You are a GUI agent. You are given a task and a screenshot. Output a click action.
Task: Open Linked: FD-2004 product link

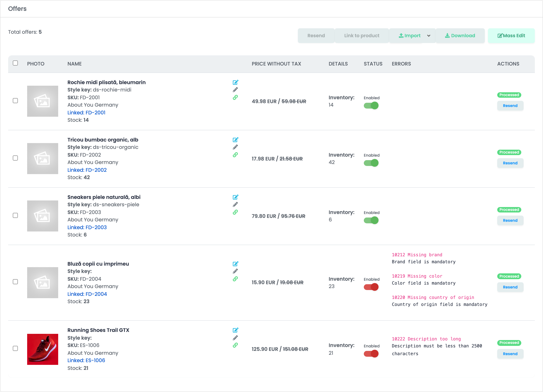87,294
